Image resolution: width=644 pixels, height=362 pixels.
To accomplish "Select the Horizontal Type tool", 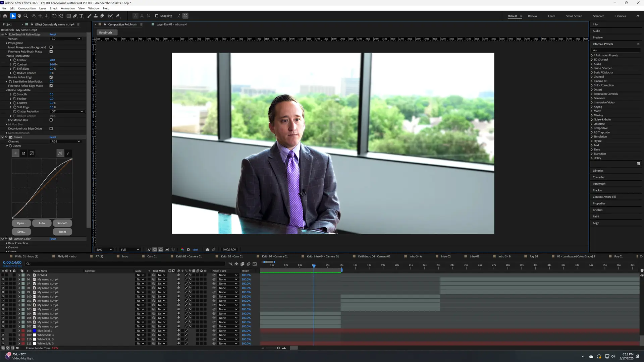I will pos(82,16).
